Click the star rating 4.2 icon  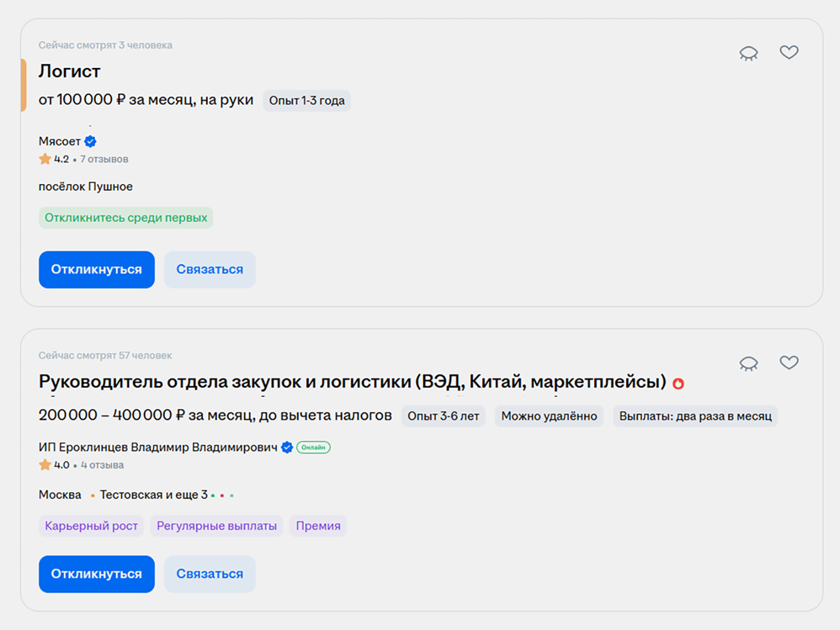point(45,159)
